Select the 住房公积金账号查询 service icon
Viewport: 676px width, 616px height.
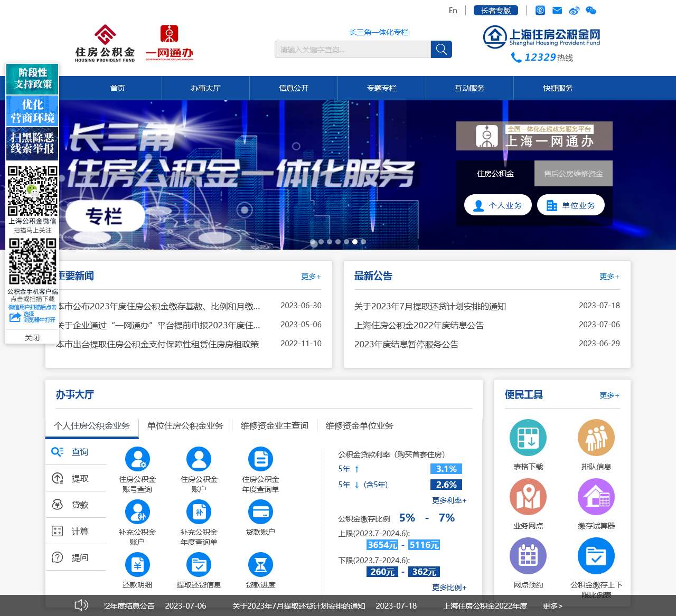coord(138,459)
